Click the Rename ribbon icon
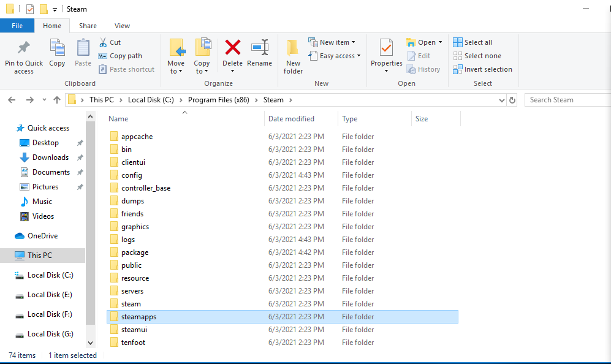This screenshot has height=364, width=611. 259,48
